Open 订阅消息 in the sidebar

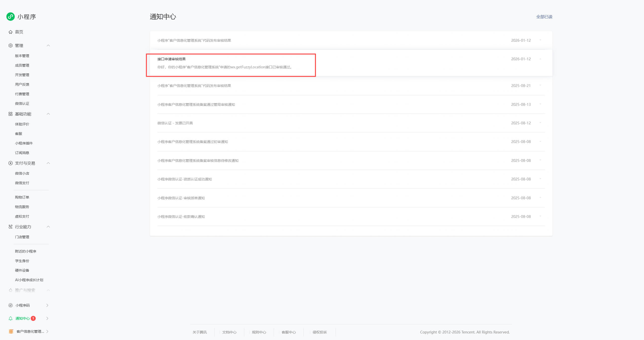point(22,153)
